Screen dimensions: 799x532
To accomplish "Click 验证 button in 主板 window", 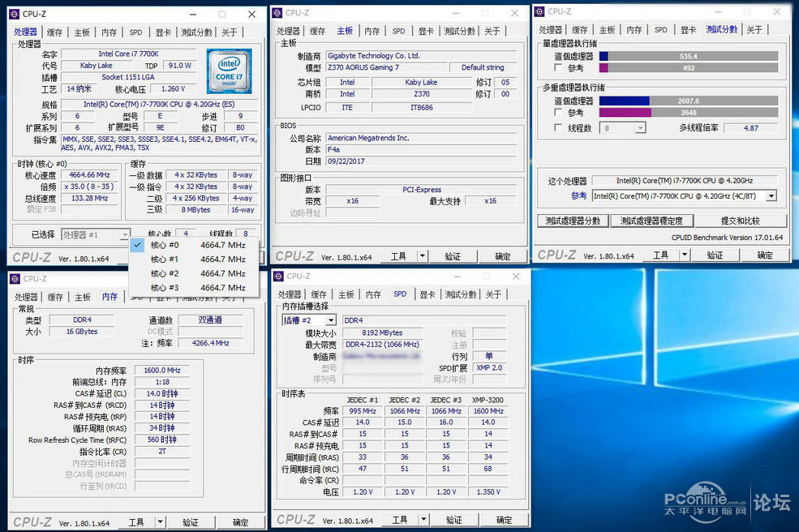I will tap(453, 256).
